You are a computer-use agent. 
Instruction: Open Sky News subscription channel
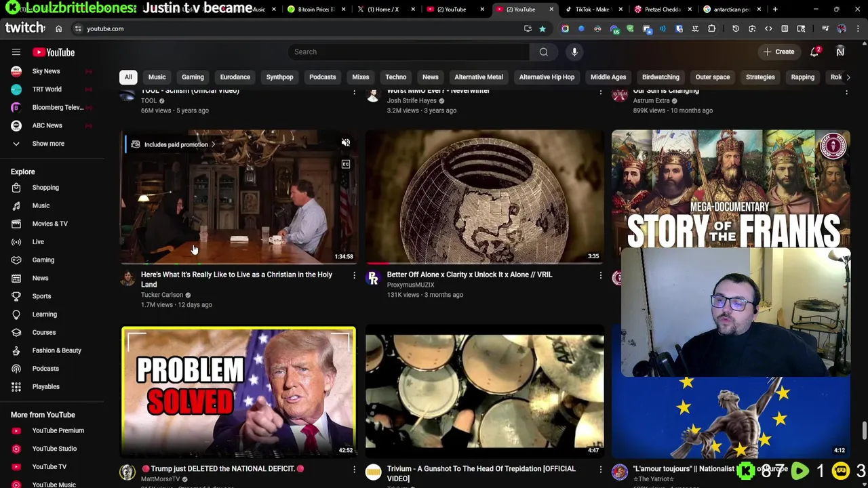coord(46,71)
